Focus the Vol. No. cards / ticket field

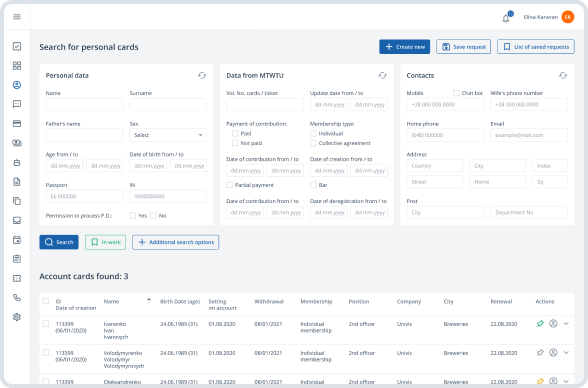pos(265,104)
